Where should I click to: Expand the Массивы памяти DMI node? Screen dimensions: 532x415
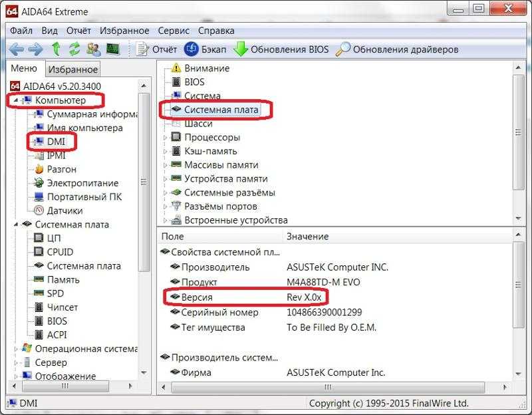(x=165, y=165)
